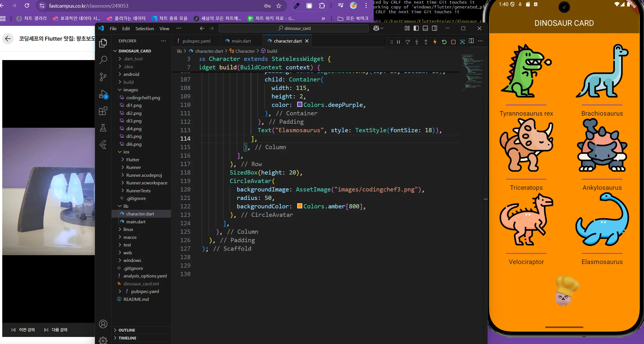Tap the Tyrannosaurus rex image in emulator
Screen dimensions: 644x344
[526, 71]
